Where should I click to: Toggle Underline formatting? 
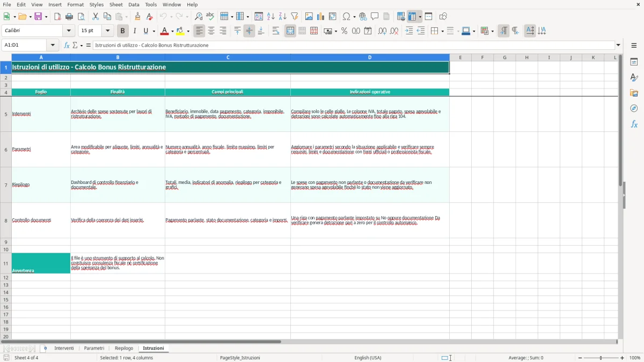146,31
